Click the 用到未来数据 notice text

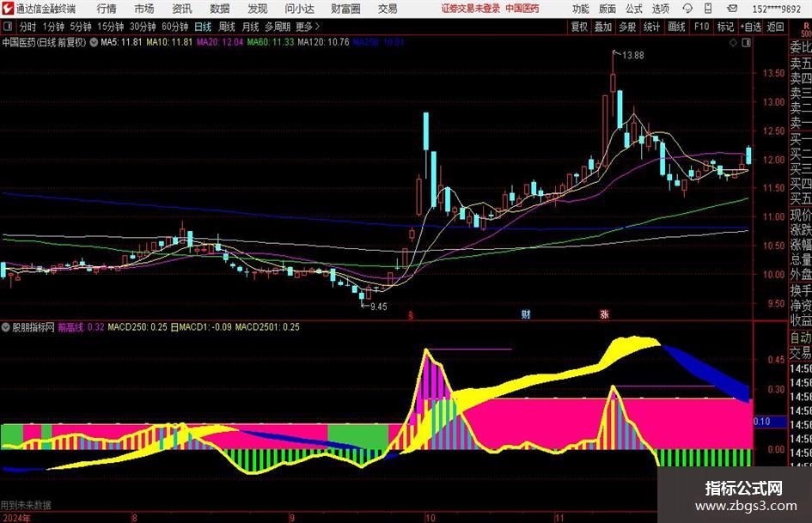(26, 505)
